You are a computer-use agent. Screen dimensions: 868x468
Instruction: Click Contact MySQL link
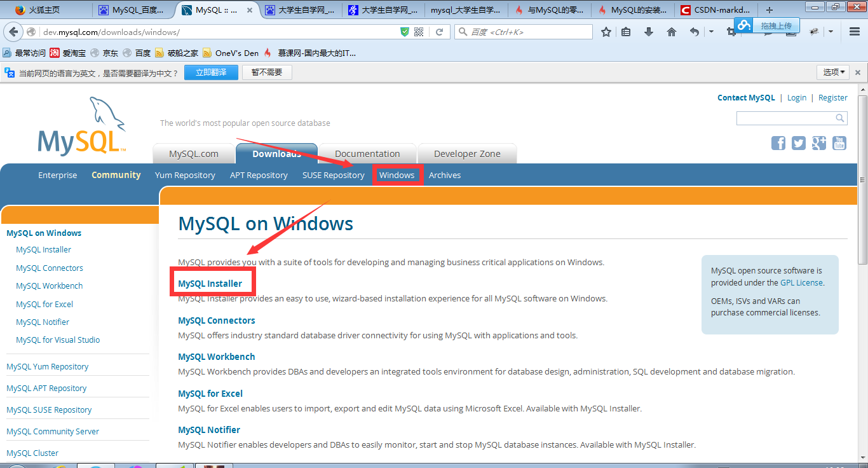tap(746, 97)
